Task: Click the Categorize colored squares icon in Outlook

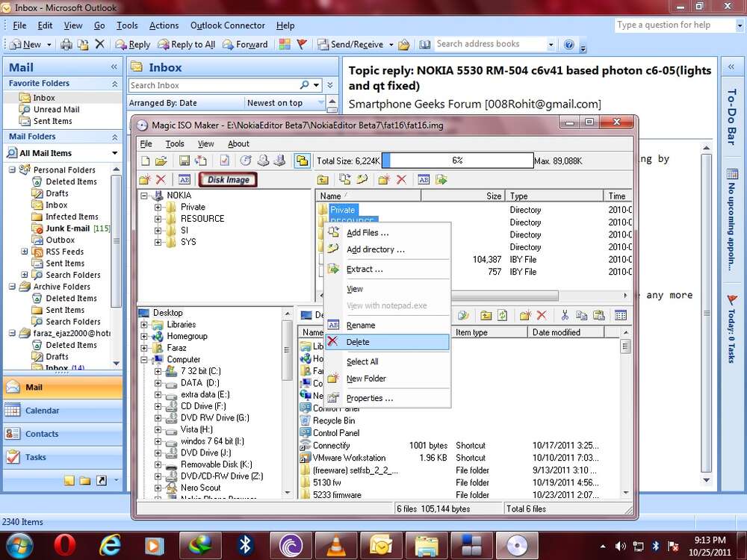Action: pos(285,44)
